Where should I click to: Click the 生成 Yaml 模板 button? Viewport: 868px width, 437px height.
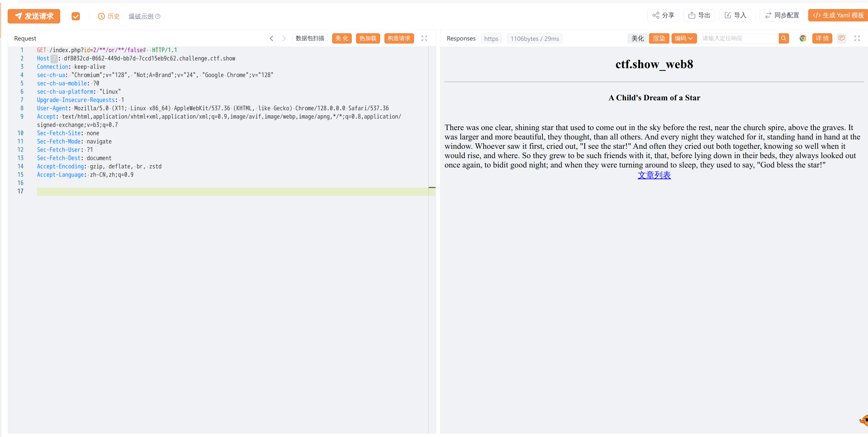point(838,15)
